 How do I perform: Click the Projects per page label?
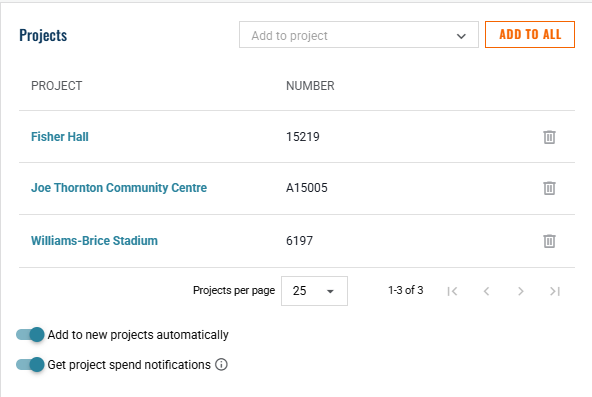coord(234,290)
